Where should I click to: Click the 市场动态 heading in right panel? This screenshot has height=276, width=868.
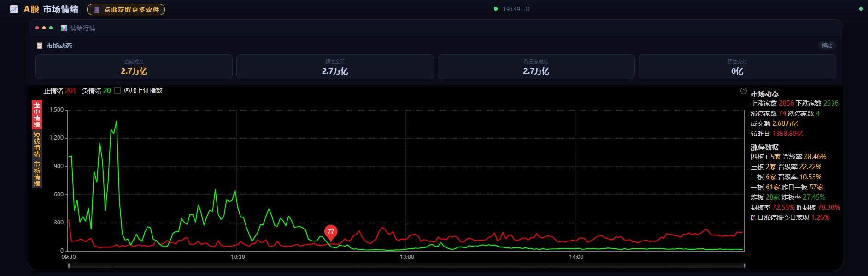click(x=765, y=94)
